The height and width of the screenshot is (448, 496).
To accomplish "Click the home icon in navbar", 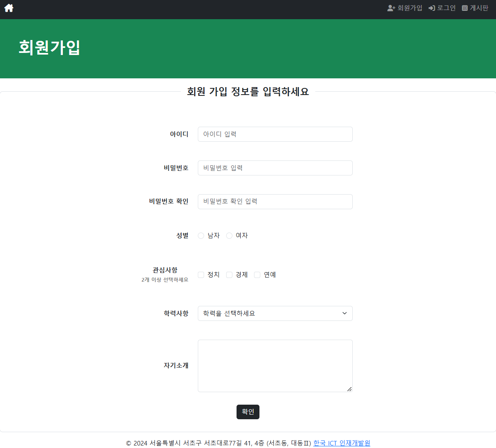I will click(9, 8).
